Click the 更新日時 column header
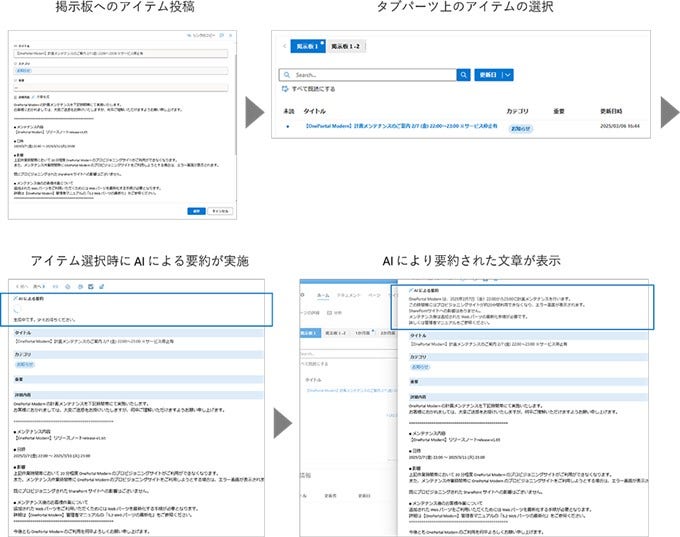The image size is (680, 537). click(611, 111)
